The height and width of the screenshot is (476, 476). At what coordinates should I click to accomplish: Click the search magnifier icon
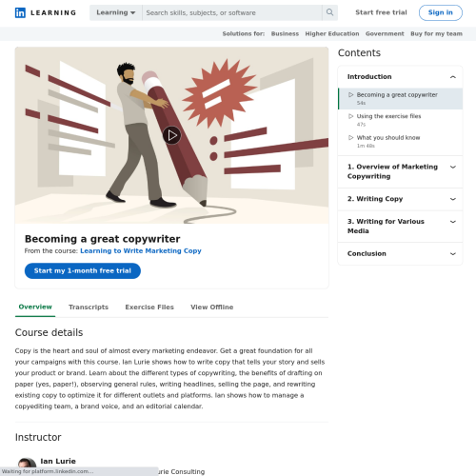click(329, 12)
